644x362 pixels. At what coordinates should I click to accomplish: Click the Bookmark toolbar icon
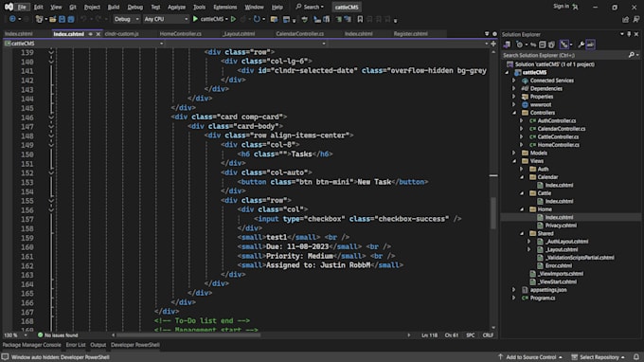[x=360, y=19]
